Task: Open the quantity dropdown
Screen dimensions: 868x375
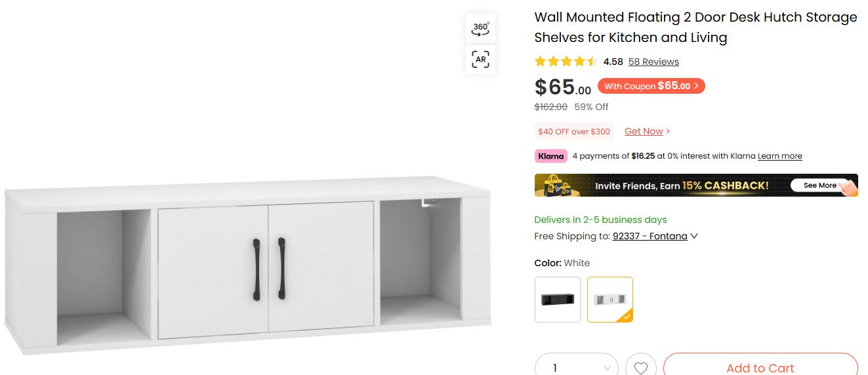Action: 577,368
